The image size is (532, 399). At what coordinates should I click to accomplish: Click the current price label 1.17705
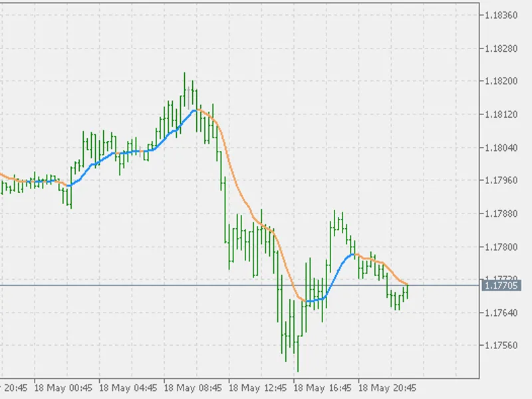click(x=501, y=285)
